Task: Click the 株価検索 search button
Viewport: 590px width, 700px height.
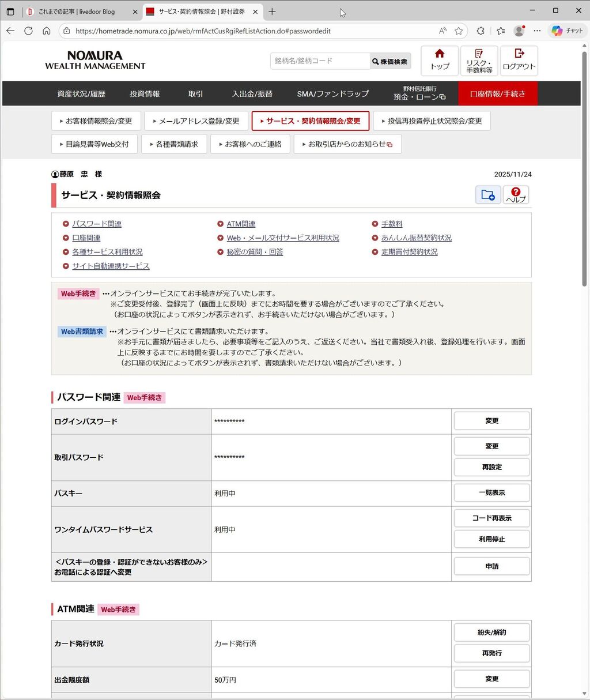Action: tap(390, 61)
